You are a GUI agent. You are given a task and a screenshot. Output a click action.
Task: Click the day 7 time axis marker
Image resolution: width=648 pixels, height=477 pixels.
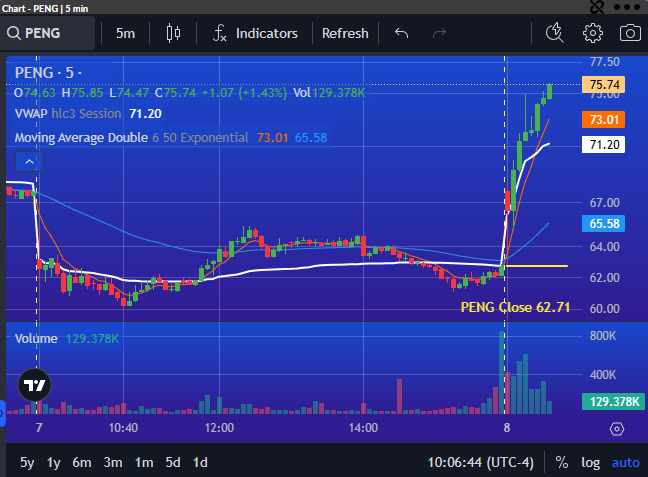click(x=39, y=427)
